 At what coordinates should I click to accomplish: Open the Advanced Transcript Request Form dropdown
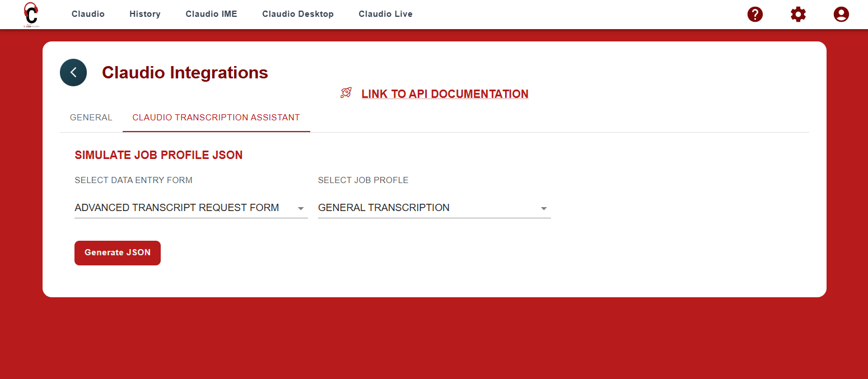177,208
